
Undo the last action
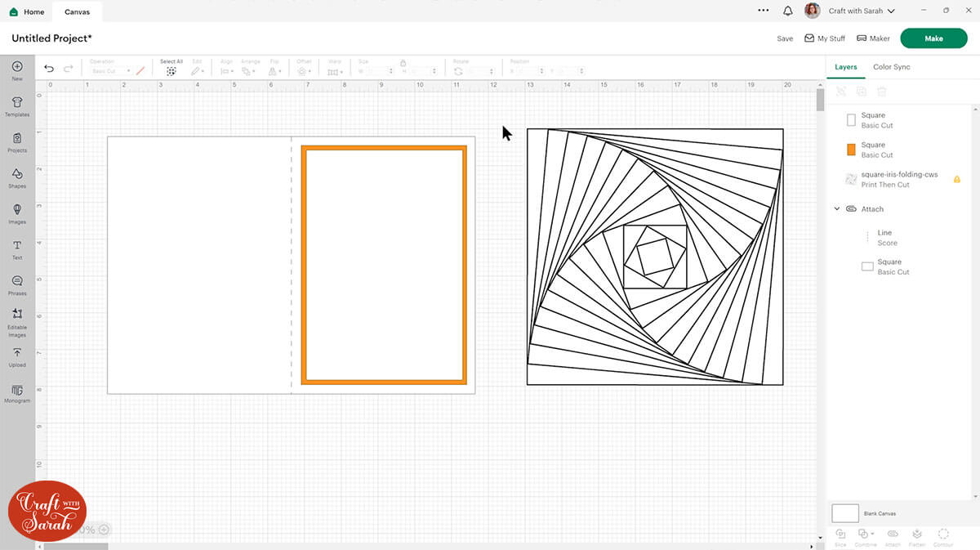(49, 69)
